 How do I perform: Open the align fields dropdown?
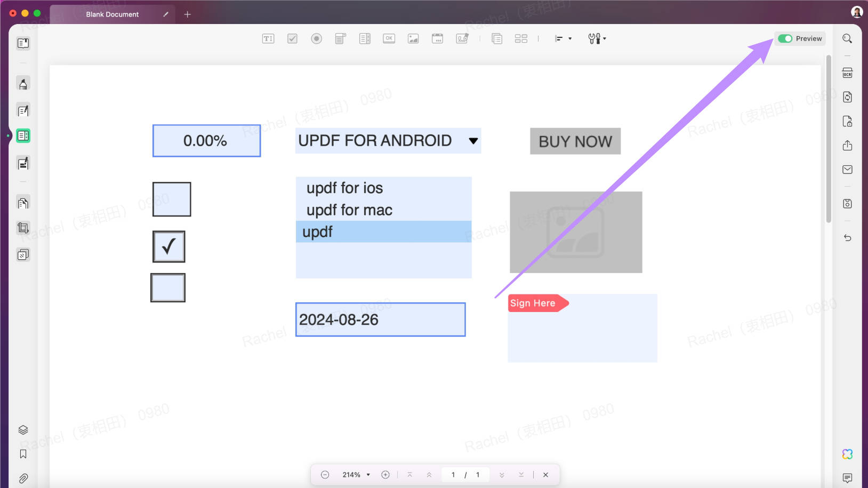pos(563,38)
